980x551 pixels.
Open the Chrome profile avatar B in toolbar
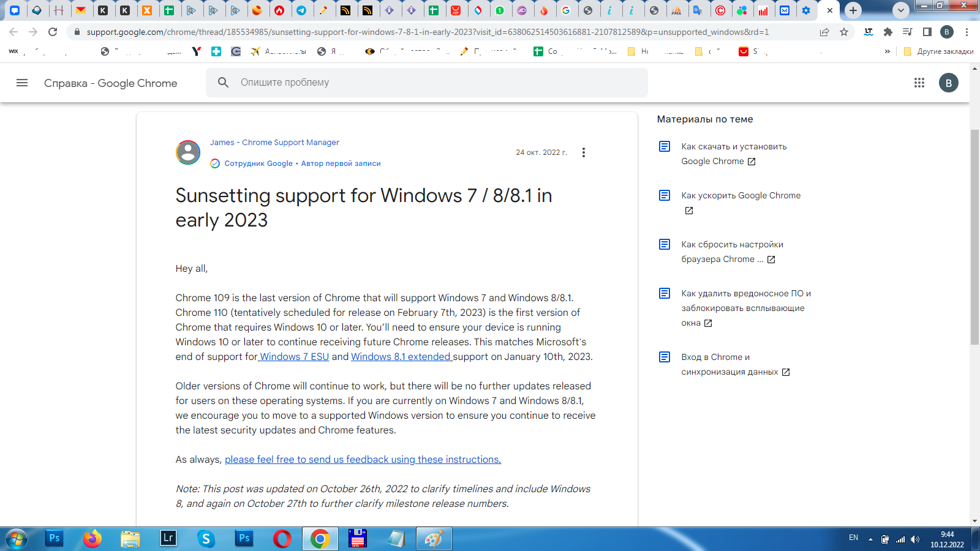pos(947,32)
